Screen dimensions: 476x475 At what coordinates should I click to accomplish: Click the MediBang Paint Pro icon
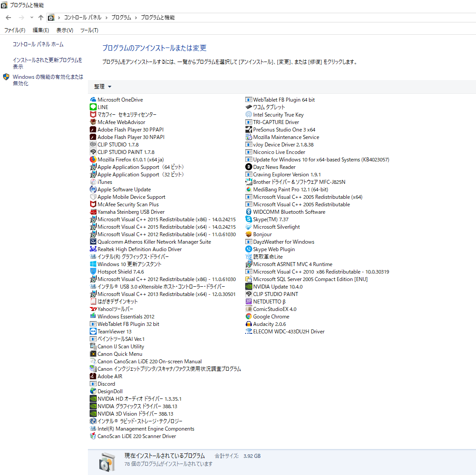pyautogui.click(x=249, y=190)
